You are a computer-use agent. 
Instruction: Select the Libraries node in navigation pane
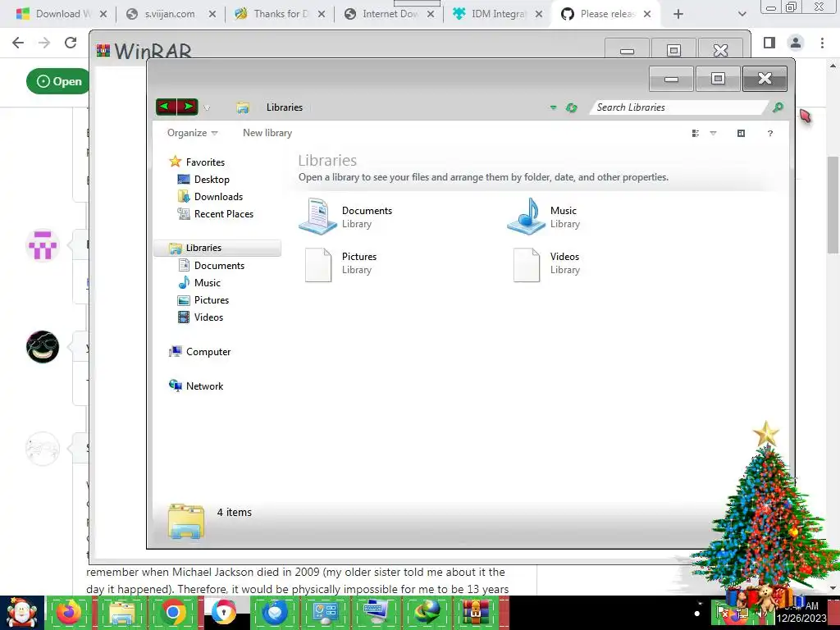click(217, 248)
